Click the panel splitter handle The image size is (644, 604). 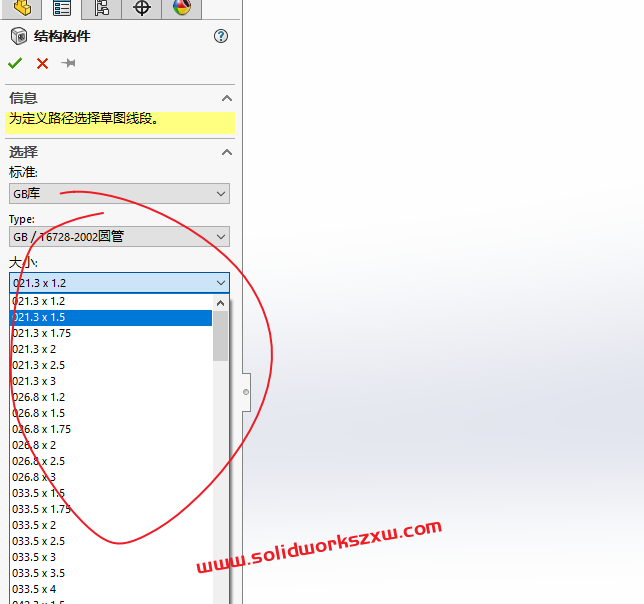(x=246, y=392)
